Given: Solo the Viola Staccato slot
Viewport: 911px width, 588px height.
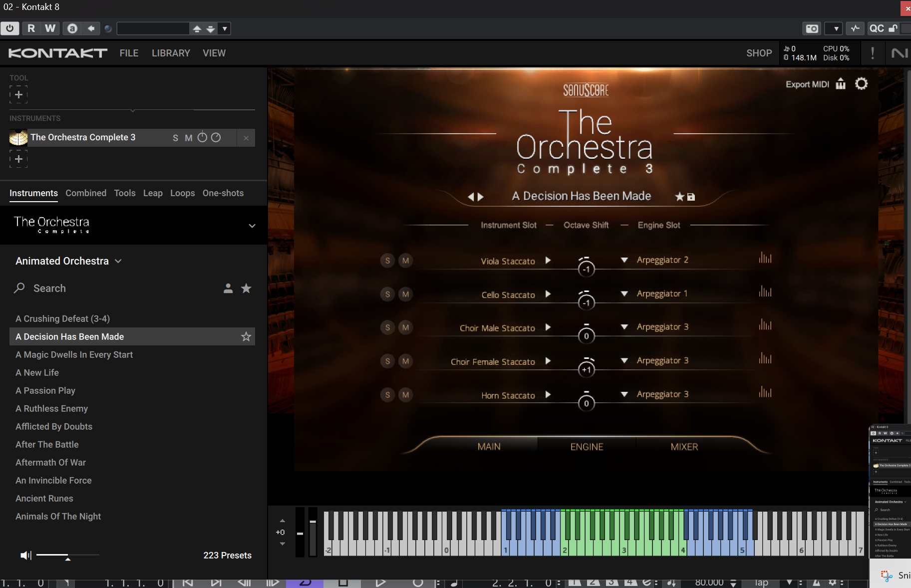Looking at the screenshot, I should point(387,261).
